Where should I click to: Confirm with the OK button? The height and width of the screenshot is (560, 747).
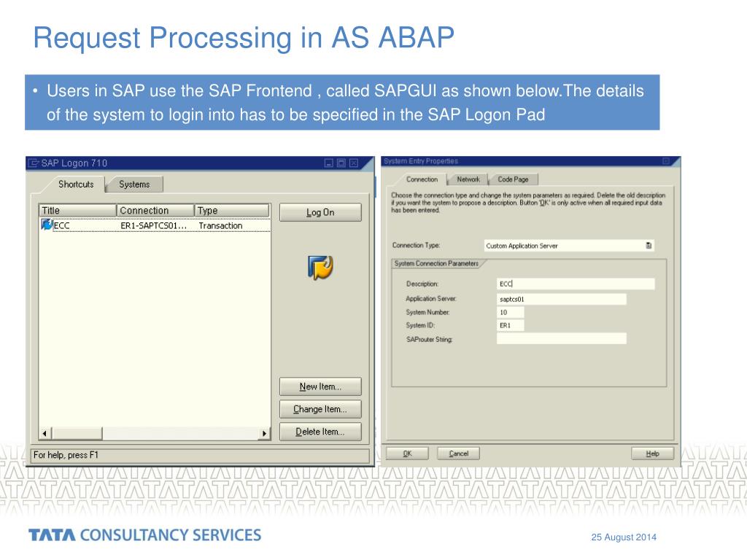(407, 454)
